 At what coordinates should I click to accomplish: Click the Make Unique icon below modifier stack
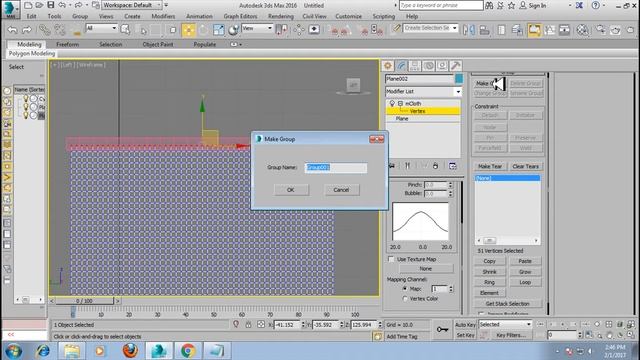424,166
